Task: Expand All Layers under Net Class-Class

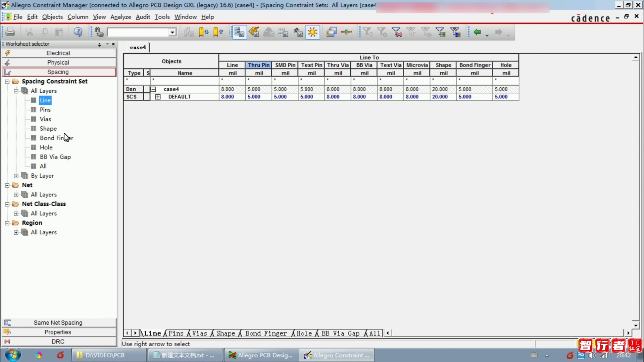Action: click(x=16, y=213)
